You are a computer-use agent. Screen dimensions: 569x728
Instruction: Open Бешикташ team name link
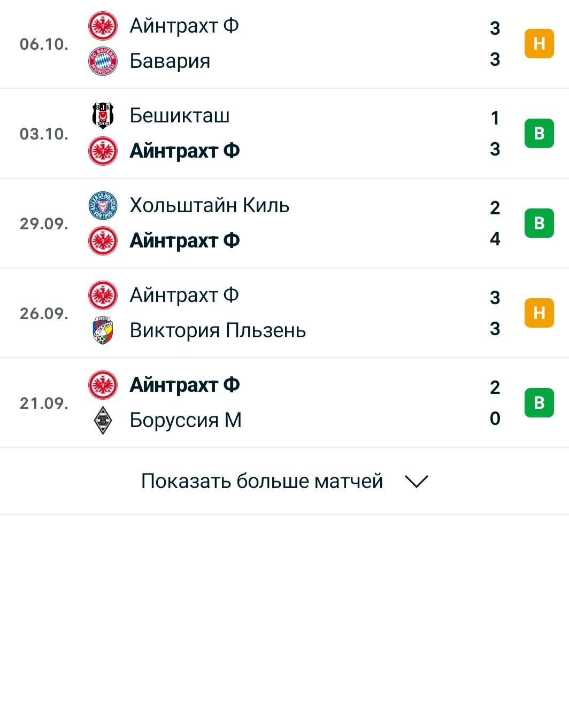click(180, 115)
